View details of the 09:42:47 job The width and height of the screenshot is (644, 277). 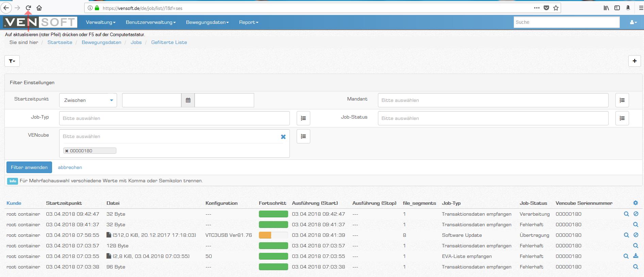click(x=626, y=214)
